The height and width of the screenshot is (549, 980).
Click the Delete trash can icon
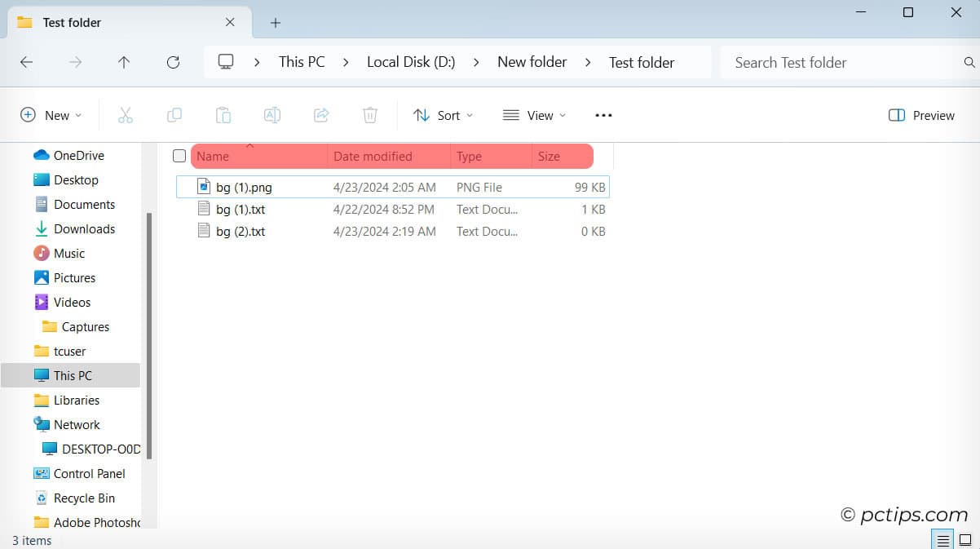pyautogui.click(x=370, y=115)
